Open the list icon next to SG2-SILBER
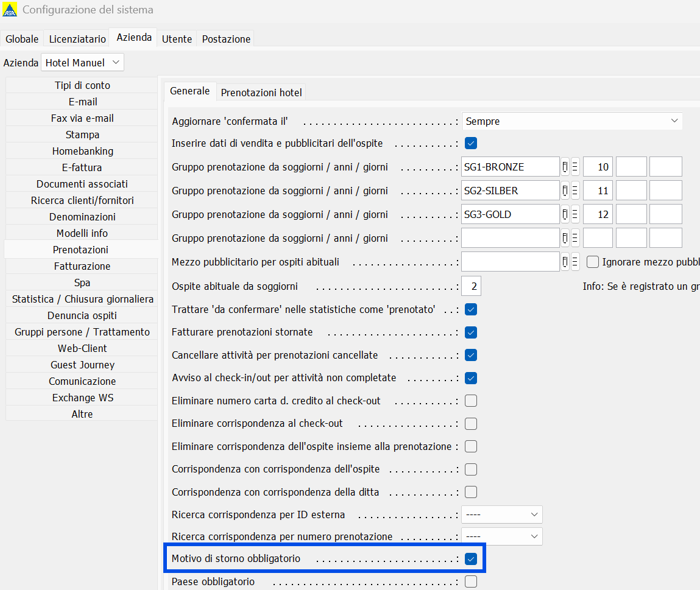 coord(575,191)
